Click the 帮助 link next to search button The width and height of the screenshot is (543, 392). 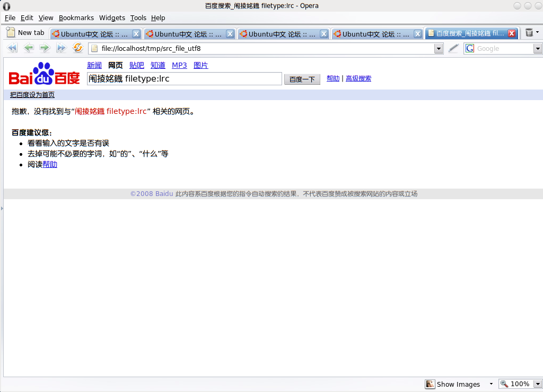333,78
